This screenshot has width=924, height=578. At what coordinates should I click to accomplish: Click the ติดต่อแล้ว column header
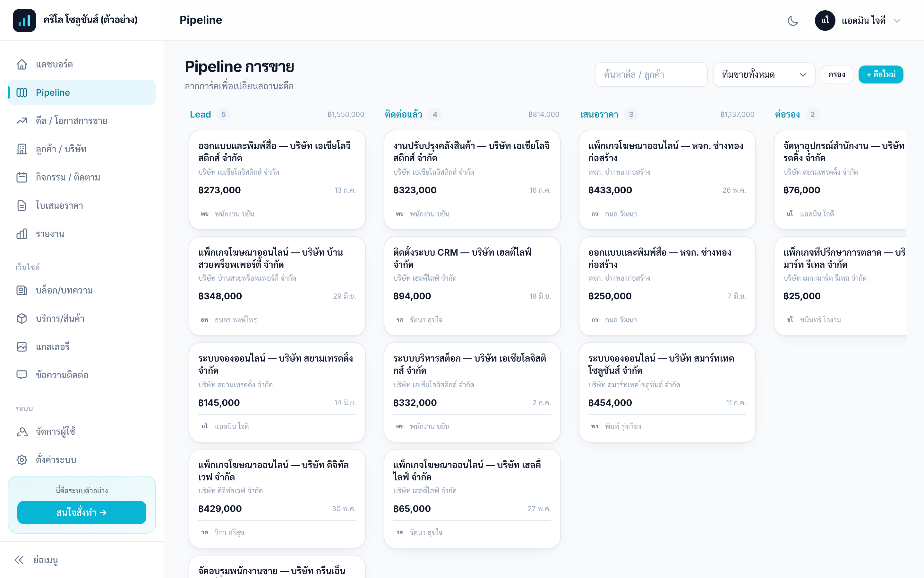tap(404, 114)
